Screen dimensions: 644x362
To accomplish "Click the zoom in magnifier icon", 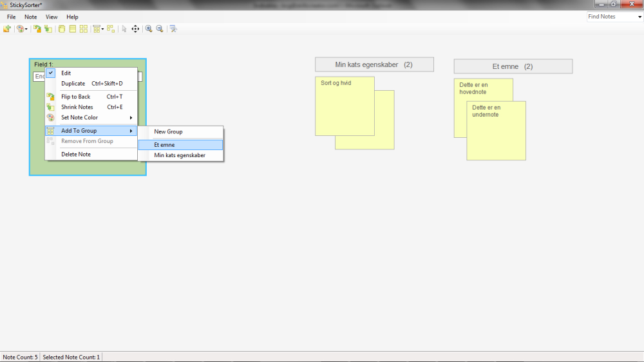I will pyautogui.click(x=149, y=29).
